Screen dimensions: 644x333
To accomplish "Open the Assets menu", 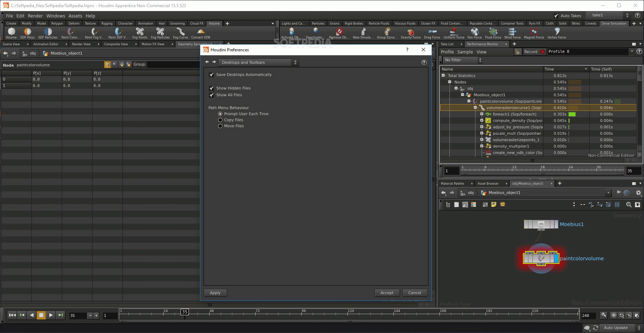I will pyautogui.click(x=75, y=16).
